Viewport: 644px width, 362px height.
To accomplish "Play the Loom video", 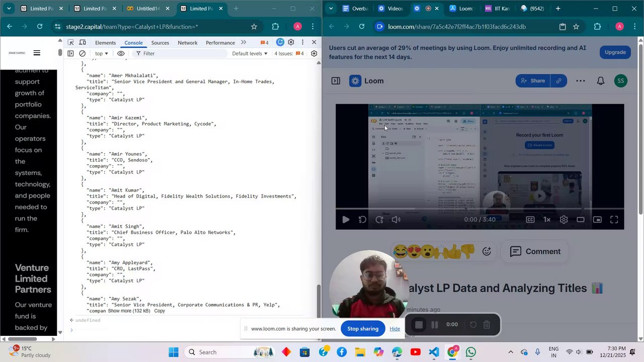I will [x=346, y=220].
